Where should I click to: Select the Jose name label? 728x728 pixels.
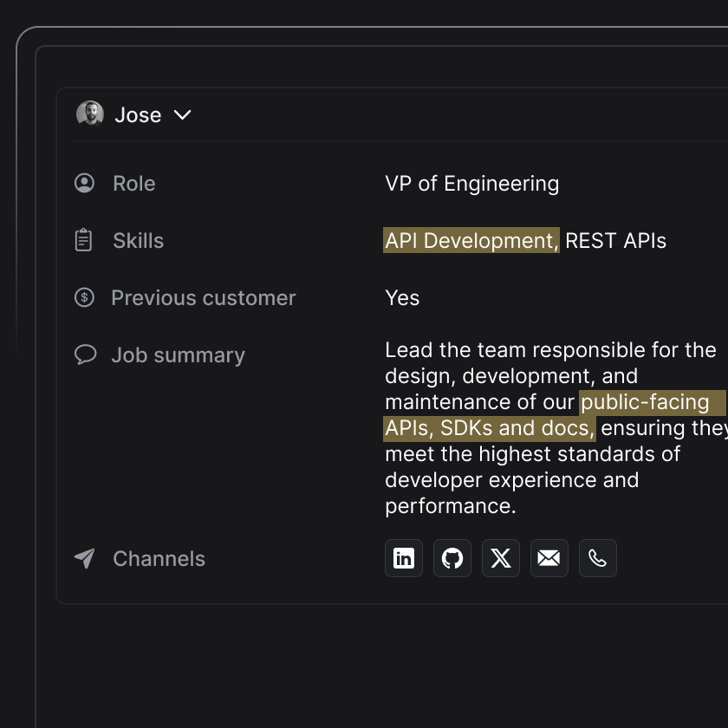pos(138,114)
